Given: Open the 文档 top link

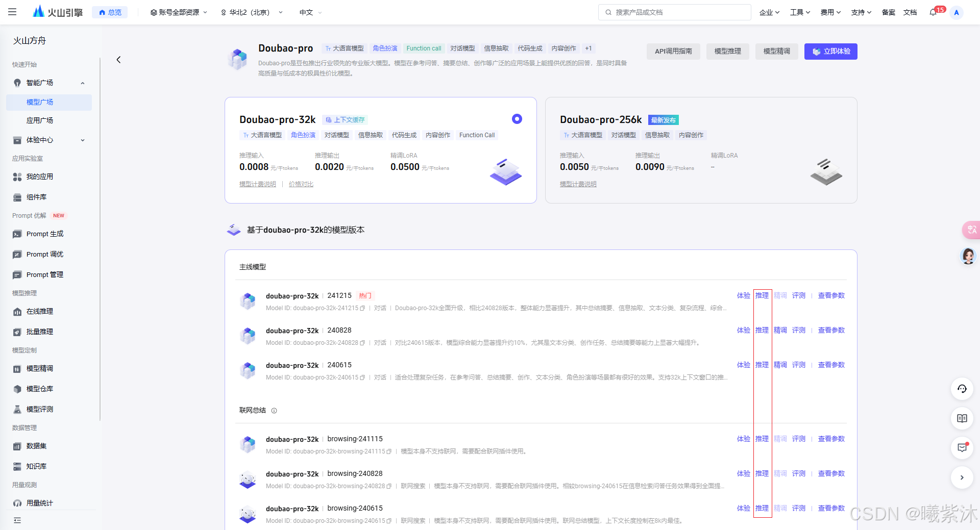Looking at the screenshot, I should (x=910, y=12).
